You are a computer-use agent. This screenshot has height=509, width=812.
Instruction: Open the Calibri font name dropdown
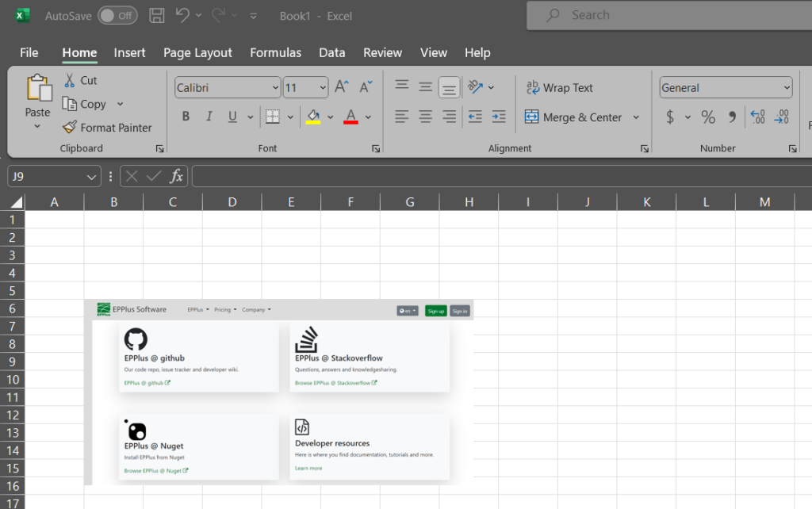(275, 87)
